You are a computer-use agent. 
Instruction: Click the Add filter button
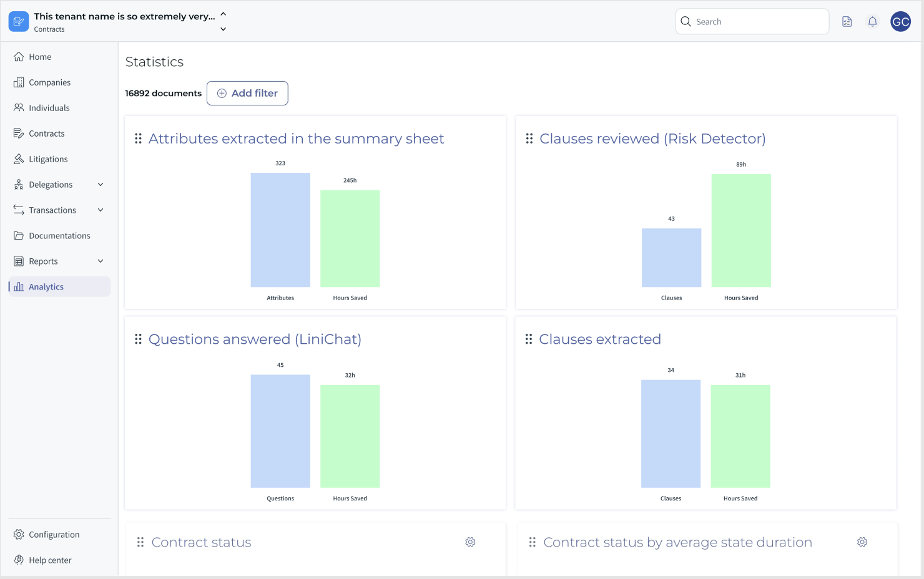tap(247, 93)
